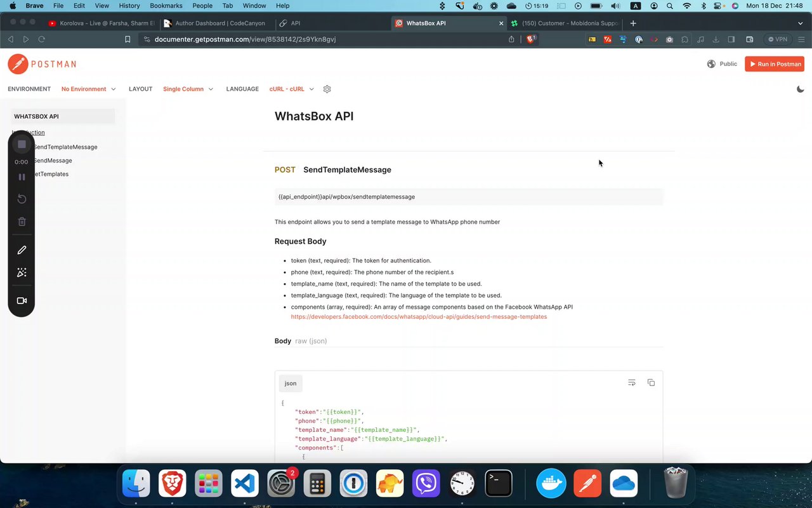Click the Public globe indicator
Image resolution: width=812 pixels, height=508 pixels.
722,64
